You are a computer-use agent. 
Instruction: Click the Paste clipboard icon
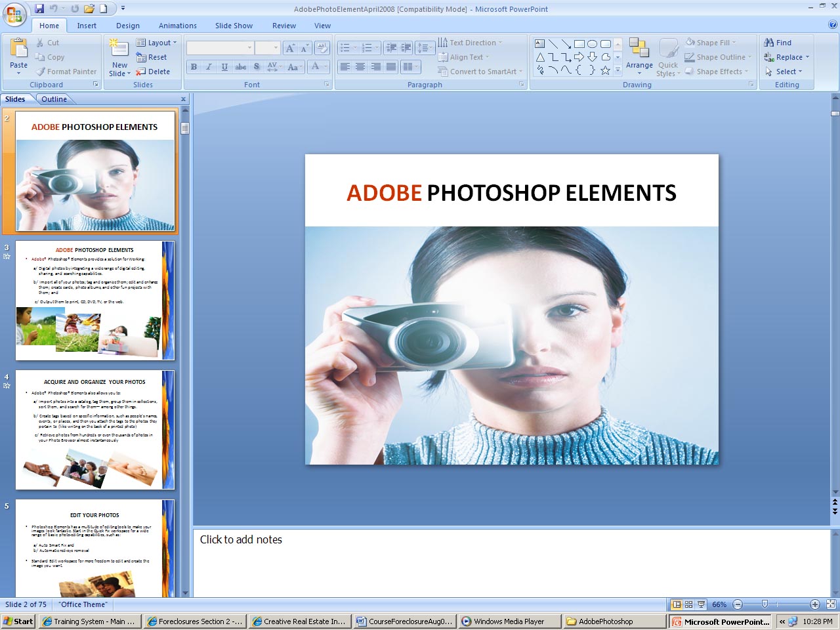[x=18, y=49]
